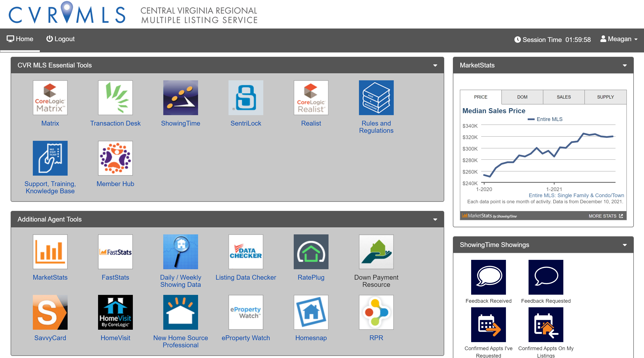Click the Realist text link
The height and width of the screenshot is (358, 644).
tap(311, 123)
